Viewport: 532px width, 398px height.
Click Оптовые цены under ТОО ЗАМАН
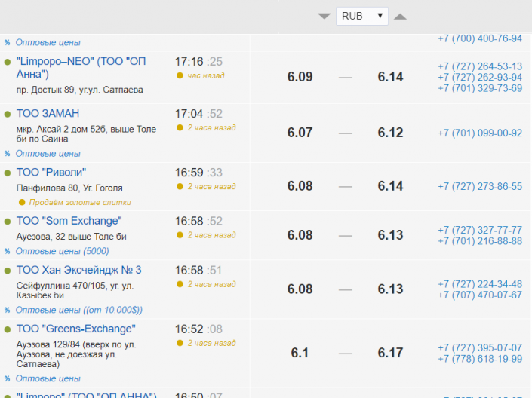[x=48, y=153]
